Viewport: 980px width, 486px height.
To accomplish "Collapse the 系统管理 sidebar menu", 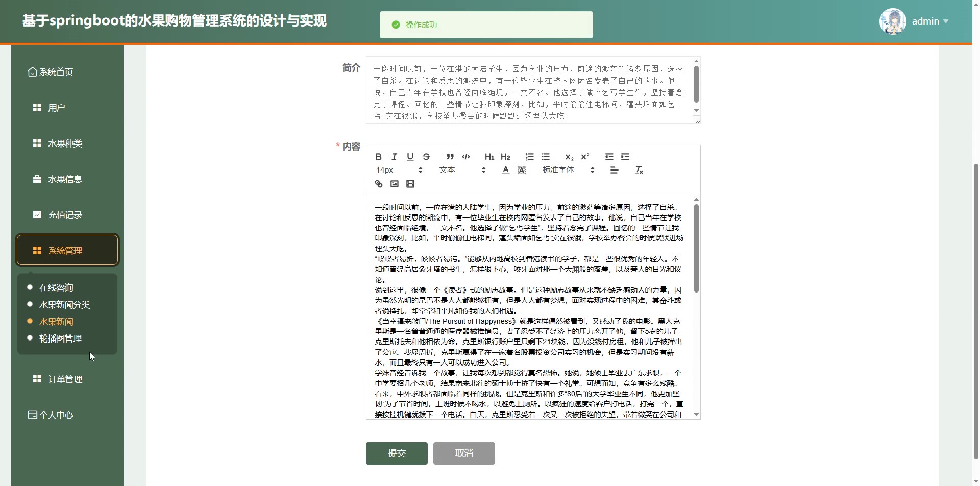I will click(x=67, y=250).
